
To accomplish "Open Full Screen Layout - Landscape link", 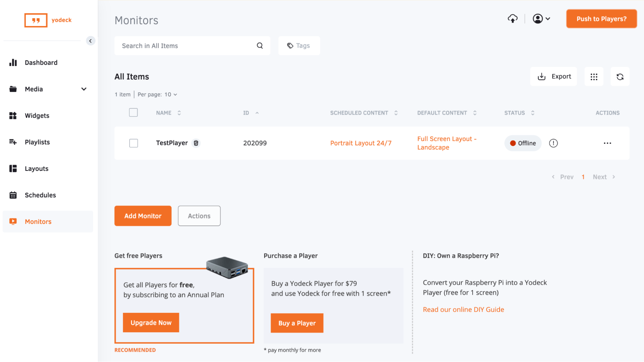I will click(x=447, y=143).
